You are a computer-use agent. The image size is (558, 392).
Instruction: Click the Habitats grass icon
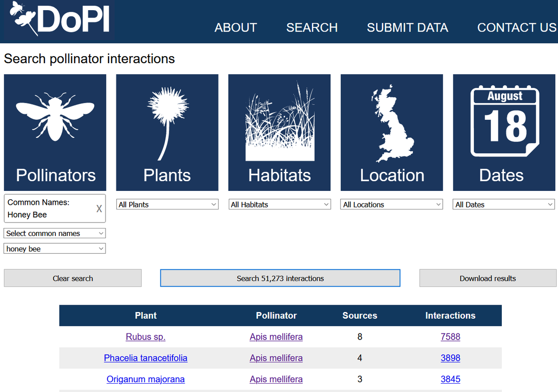click(279, 118)
